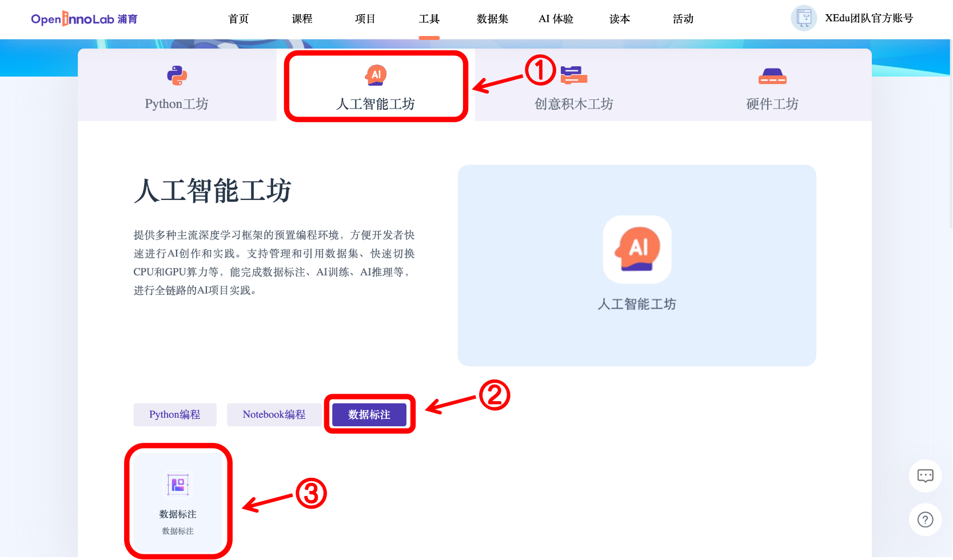
Task: Click the 人工智能工坊 label under the large icon
Action: pyautogui.click(x=637, y=304)
